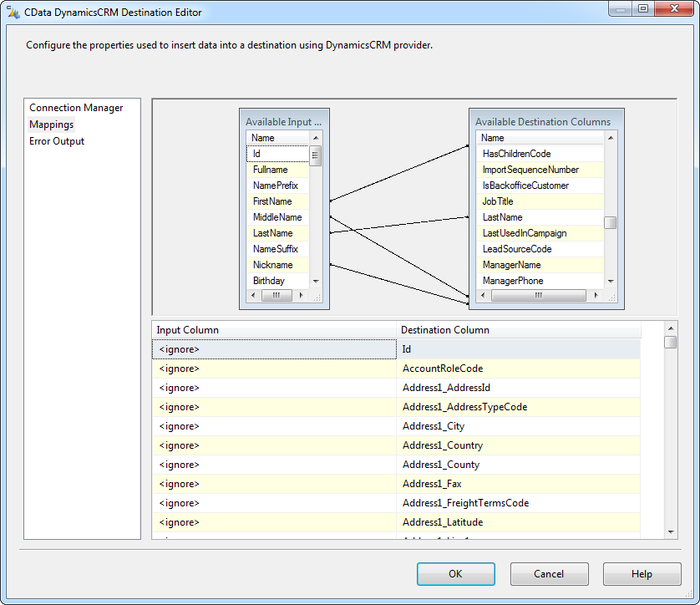The image size is (700, 605).
Task: Click the CData editor title bar icon
Action: [13, 13]
